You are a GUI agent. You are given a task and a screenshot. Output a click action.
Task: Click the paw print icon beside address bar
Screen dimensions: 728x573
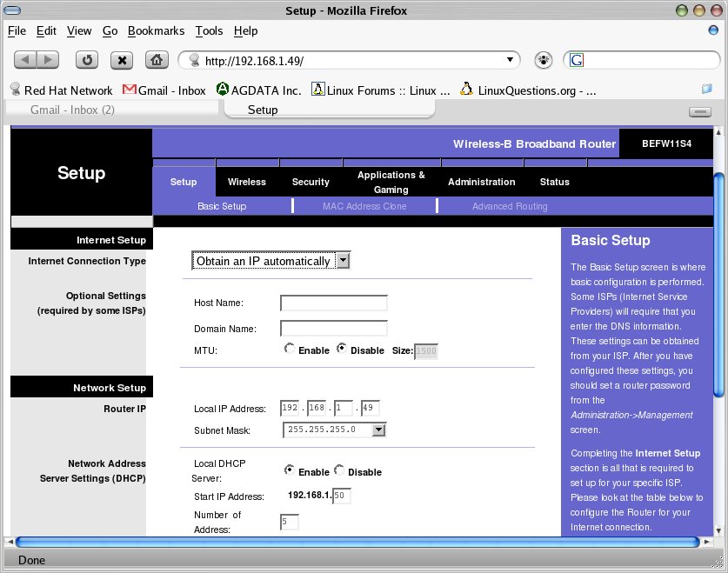point(544,60)
